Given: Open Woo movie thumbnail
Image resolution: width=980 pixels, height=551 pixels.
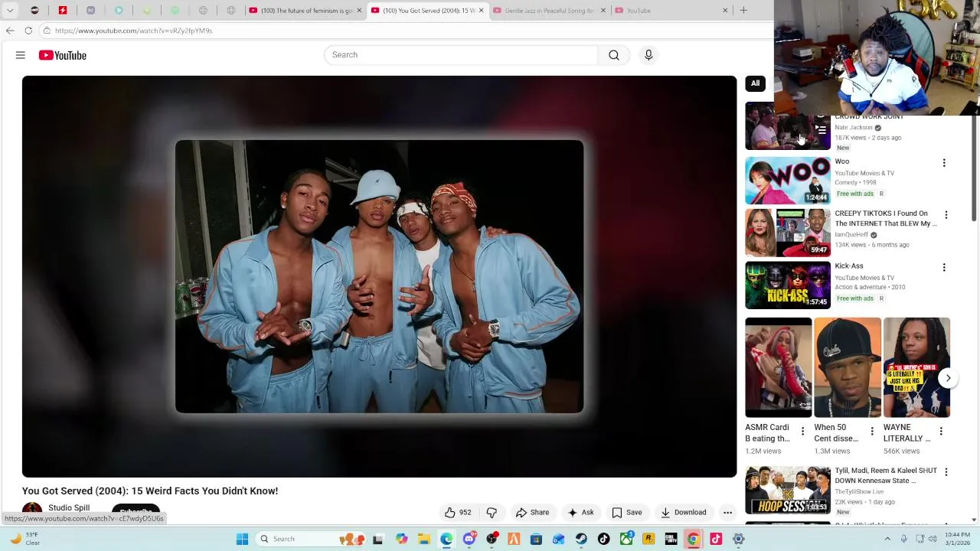Looking at the screenshot, I should [788, 181].
